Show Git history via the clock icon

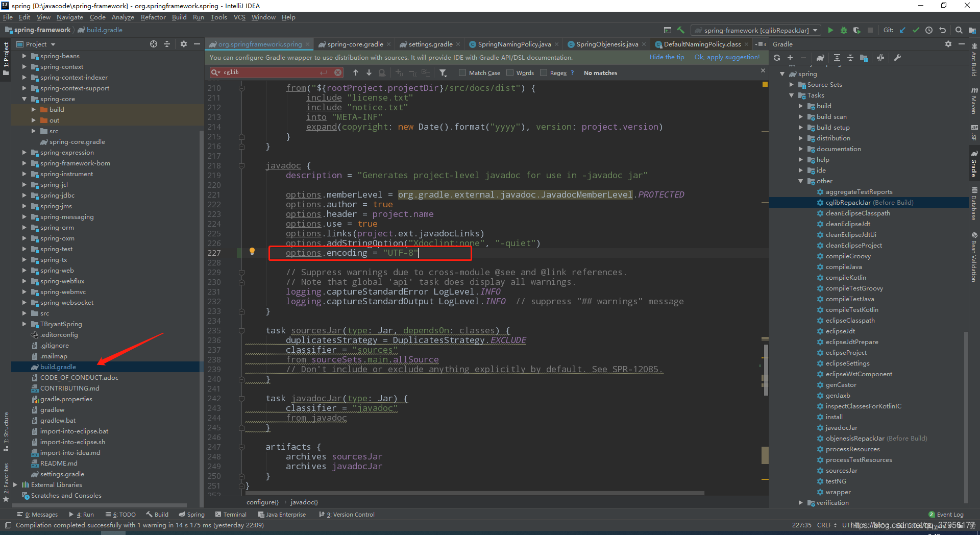[x=929, y=30]
